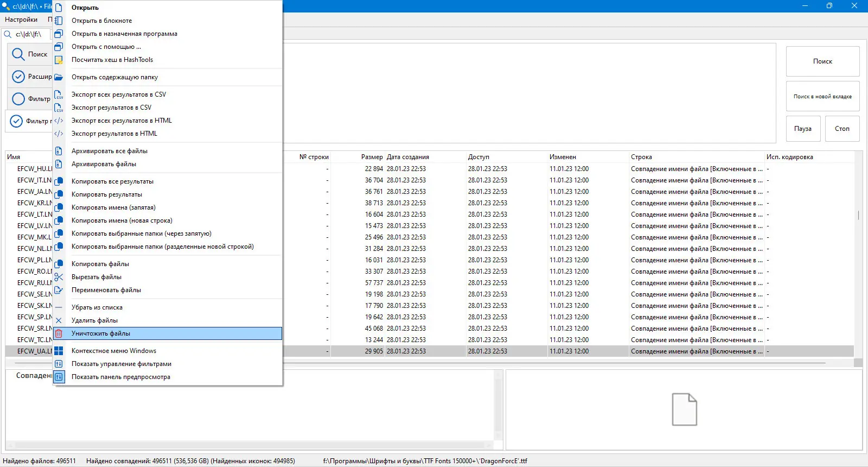Open the Настройки menu
Image resolution: width=868 pixels, height=467 pixels.
pos(21,20)
